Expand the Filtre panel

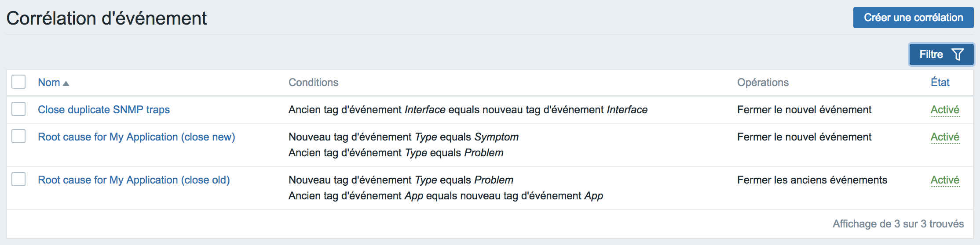tap(941, 54)
